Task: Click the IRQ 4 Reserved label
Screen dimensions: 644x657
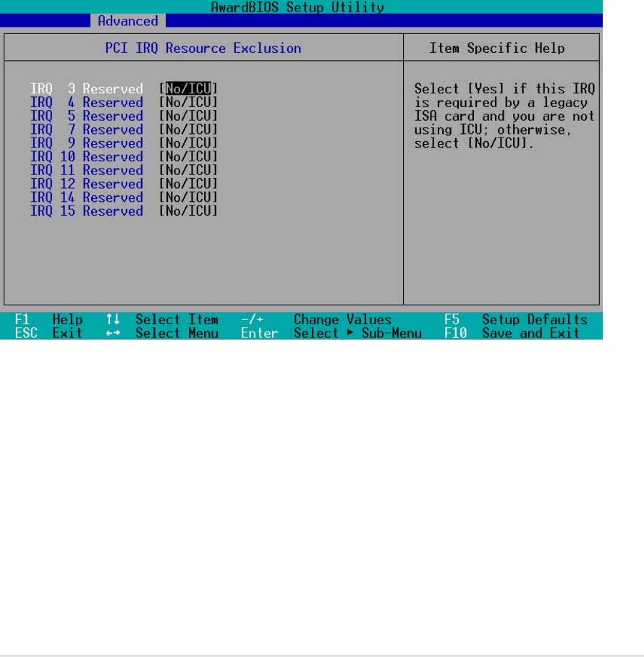Action: pos(87,102)
